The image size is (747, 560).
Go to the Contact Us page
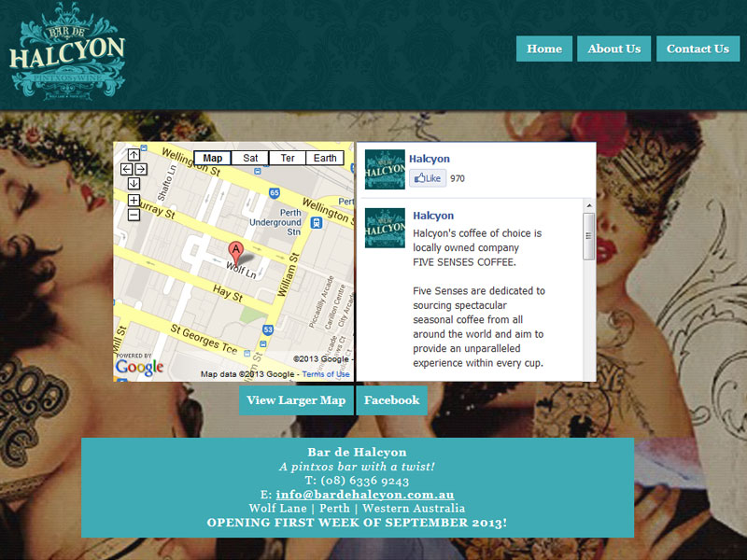pyautogui.click(x=698, y=49)
